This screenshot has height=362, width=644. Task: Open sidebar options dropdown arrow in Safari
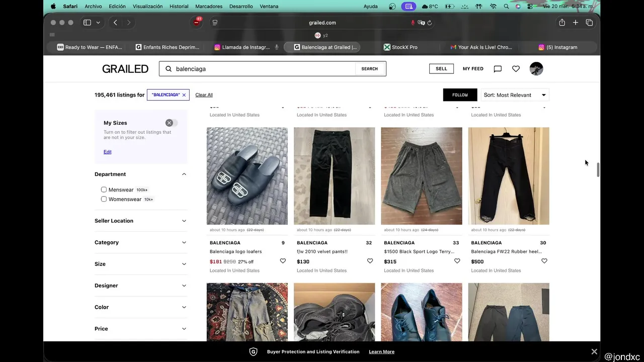point(98,23)
